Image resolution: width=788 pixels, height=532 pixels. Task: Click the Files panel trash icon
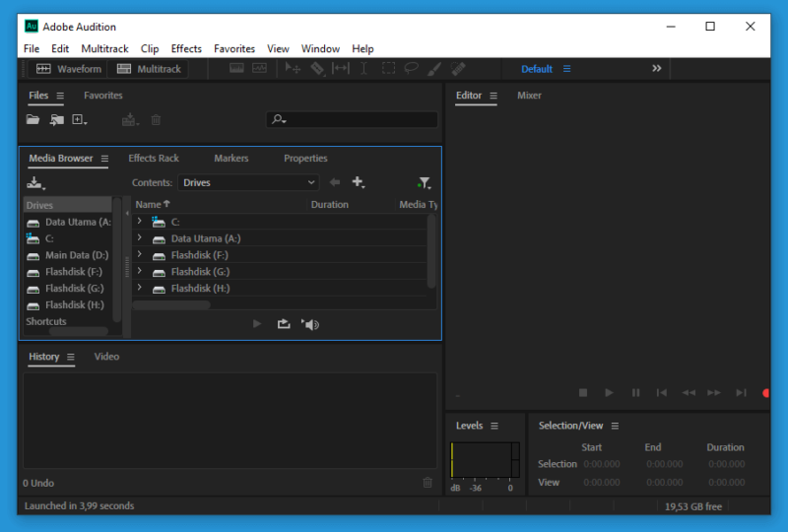pos(156,119)
